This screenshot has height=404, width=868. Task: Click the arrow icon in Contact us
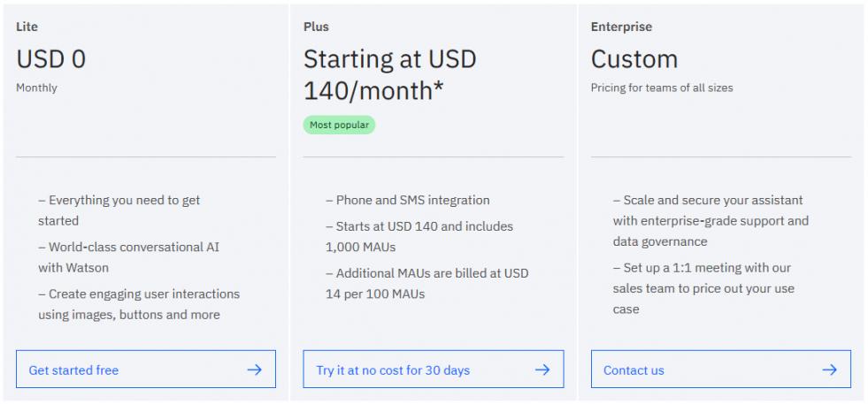point(829,370)
